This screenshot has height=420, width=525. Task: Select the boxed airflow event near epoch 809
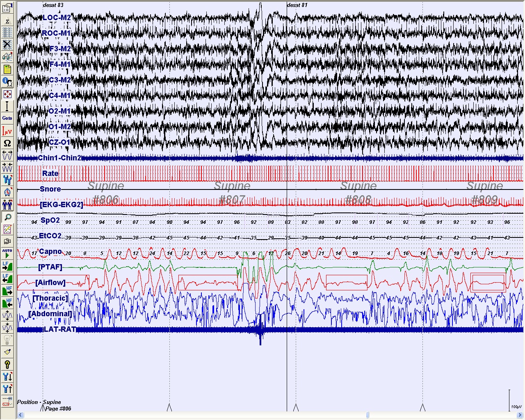488,282
